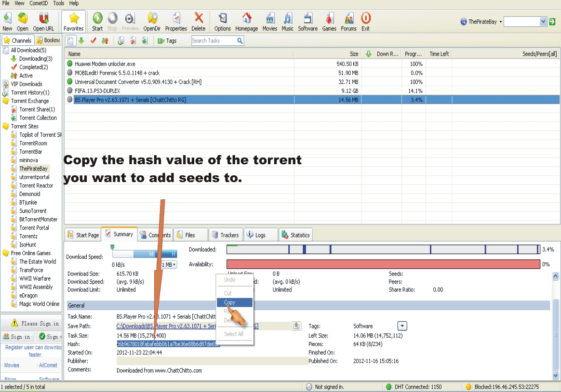The image size is (561, 392).
Task: Open the Statistics tab
Action: coord(296,235)
